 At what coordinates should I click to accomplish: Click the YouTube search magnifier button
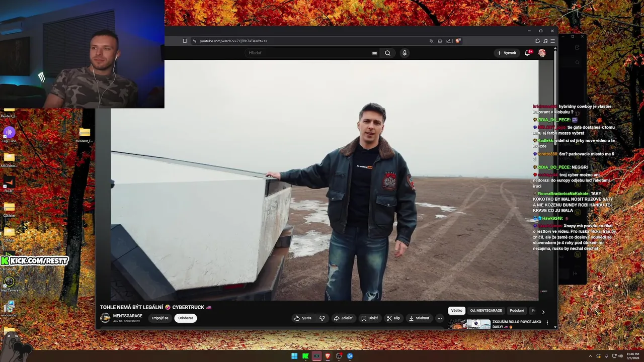point(387,53)
